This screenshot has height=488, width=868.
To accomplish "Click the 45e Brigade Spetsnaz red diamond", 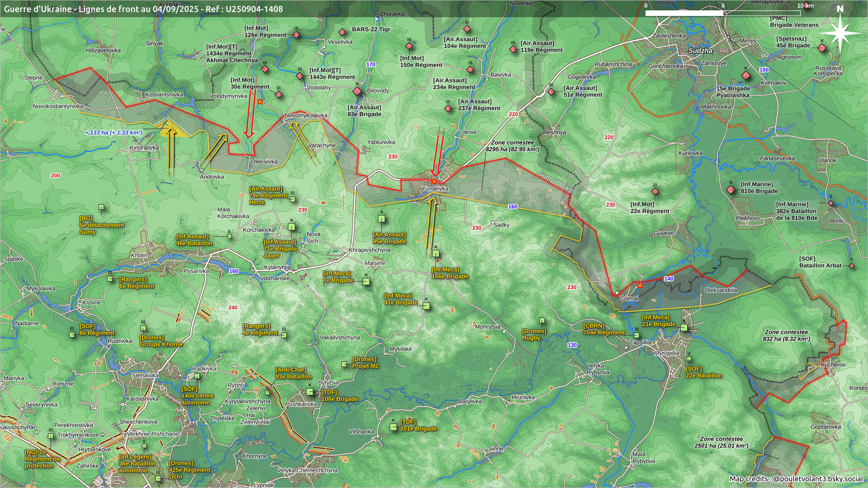I will (822, 47).
